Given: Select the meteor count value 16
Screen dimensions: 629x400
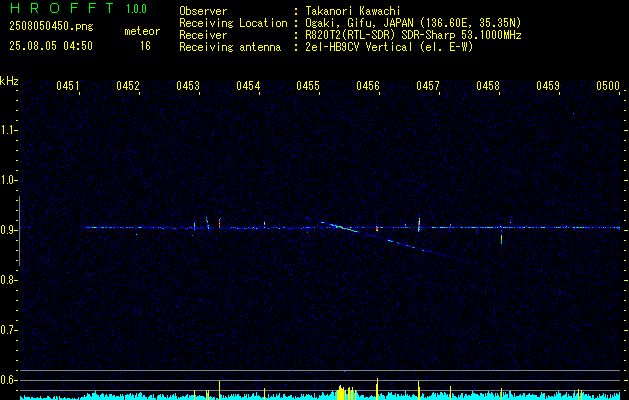Looking at the screenshot, I should (x=145, y=46).
